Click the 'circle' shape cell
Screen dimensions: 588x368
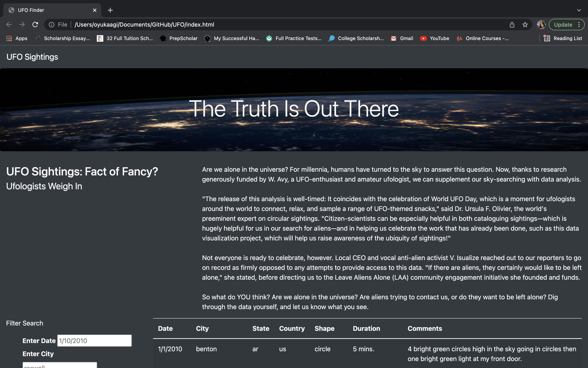(x=322, y=349)
